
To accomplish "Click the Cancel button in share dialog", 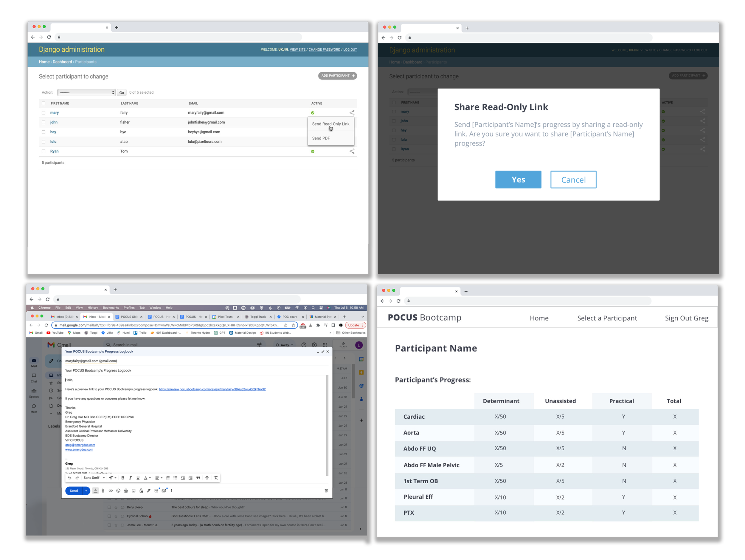I will click(573, 180).
